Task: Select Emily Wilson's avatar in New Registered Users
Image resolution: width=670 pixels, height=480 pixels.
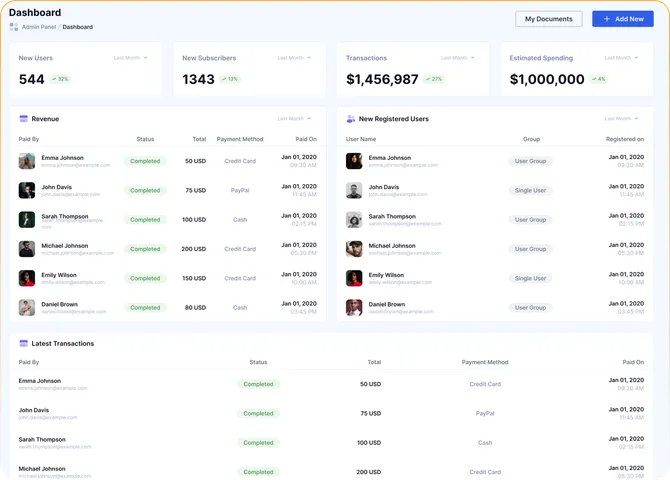Action: tap(354, 278)
